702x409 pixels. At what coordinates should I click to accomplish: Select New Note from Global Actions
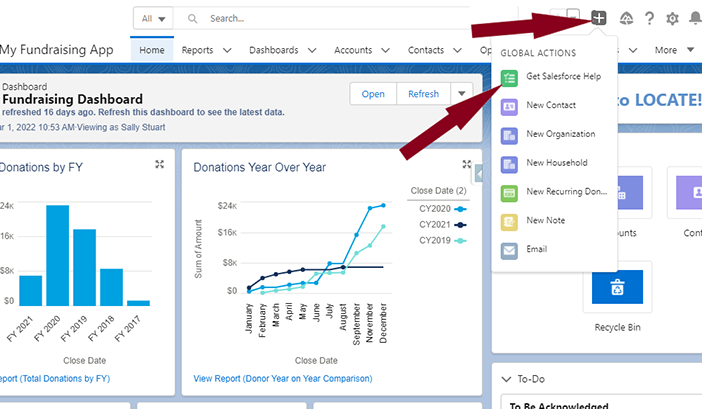point(545,220)
